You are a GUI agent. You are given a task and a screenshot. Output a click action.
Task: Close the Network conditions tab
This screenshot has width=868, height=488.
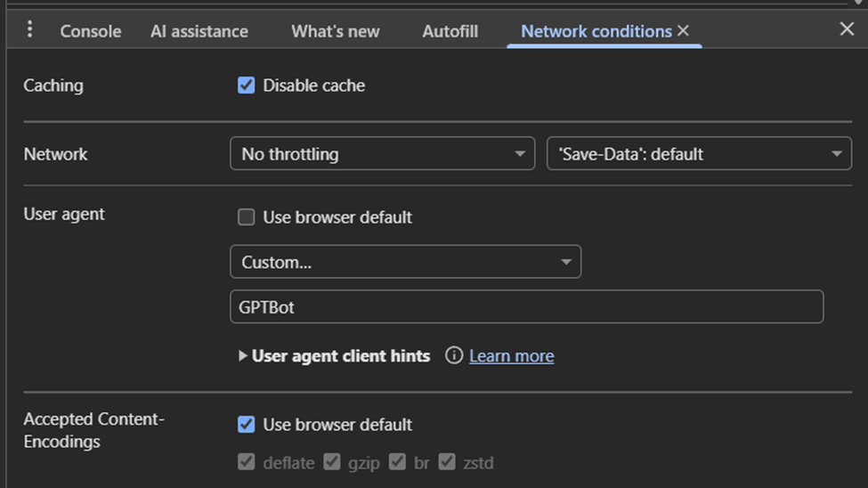pyautogui.click(x=683, y=31)
